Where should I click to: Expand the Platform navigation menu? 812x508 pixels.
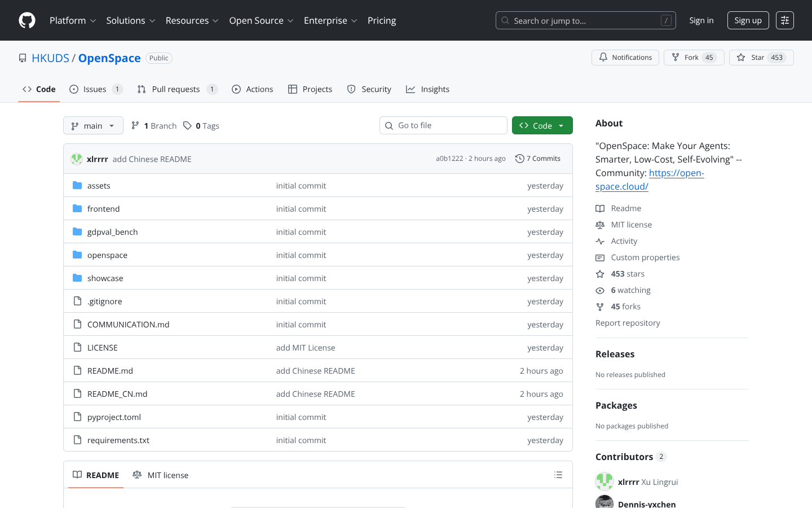pos(73,20)
